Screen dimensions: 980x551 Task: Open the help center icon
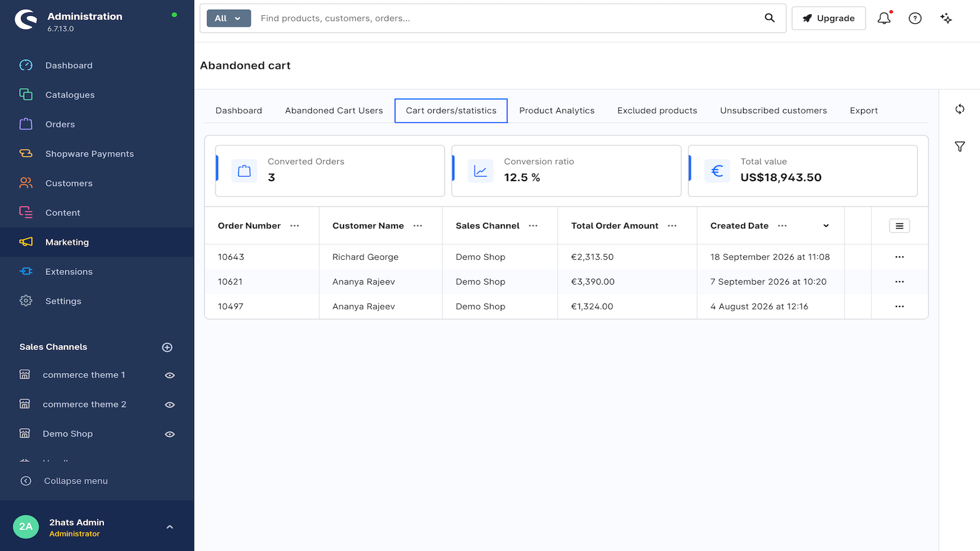tap(915, 18)
